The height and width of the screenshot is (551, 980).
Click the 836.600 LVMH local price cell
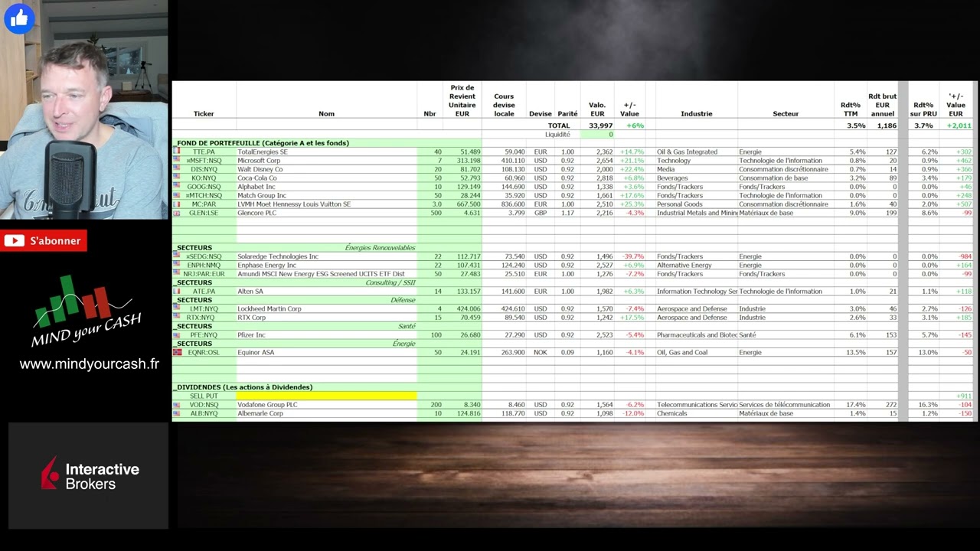[504, 204]
